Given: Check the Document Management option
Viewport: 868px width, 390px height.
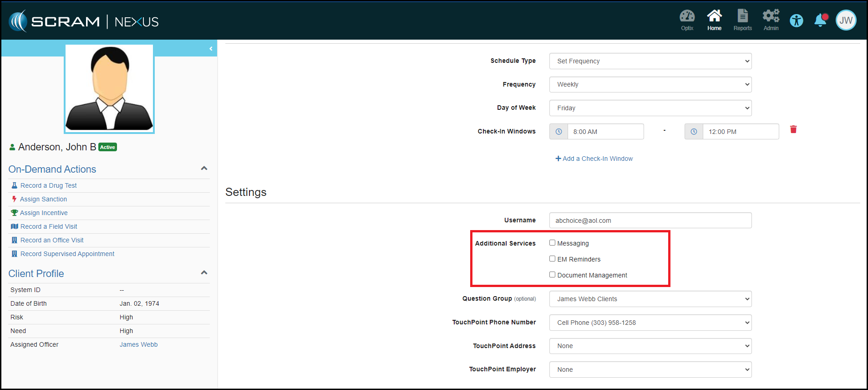Looking at the screenshot, I should point(552,275).
